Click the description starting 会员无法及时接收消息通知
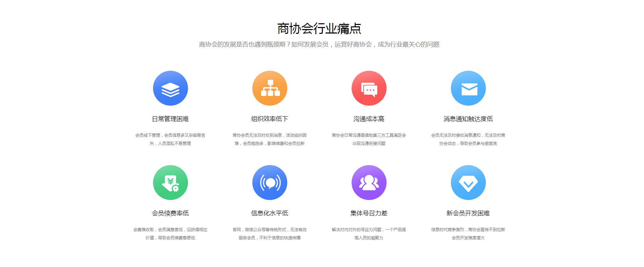The width and height of the screenshot is (644, 267). [x=468, y=139]
